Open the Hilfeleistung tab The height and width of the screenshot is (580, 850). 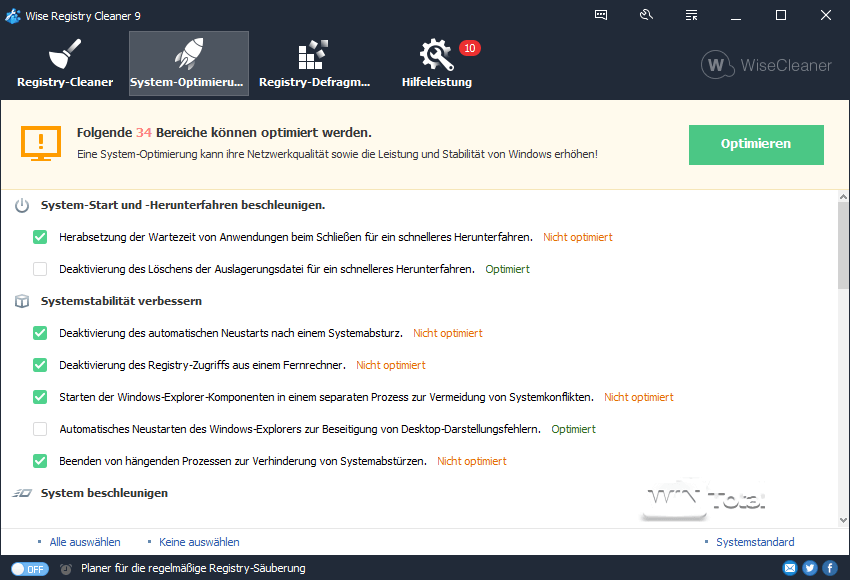tap(437, 63)
